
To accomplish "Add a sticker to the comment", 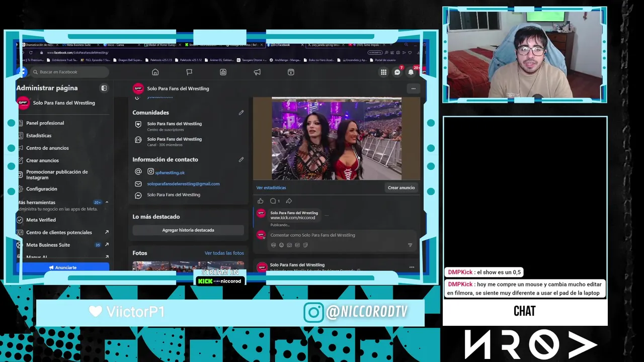I will pyautogui.click(x=305, y=245).
